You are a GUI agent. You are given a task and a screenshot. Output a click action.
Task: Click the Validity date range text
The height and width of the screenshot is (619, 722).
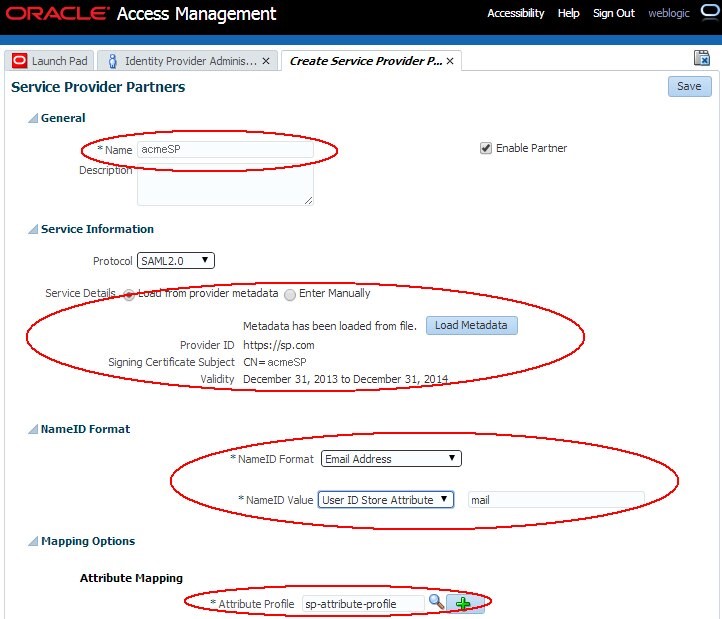coord(345,379)
